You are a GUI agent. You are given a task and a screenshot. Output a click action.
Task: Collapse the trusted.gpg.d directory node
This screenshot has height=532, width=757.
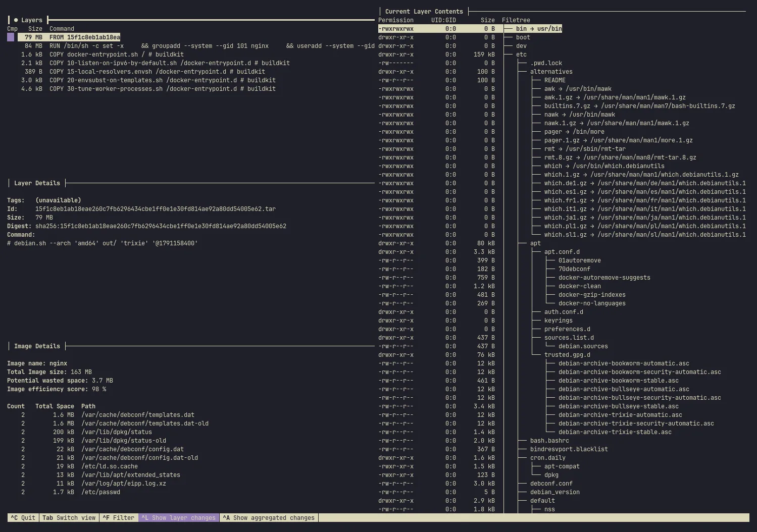(x=567, y=355)
